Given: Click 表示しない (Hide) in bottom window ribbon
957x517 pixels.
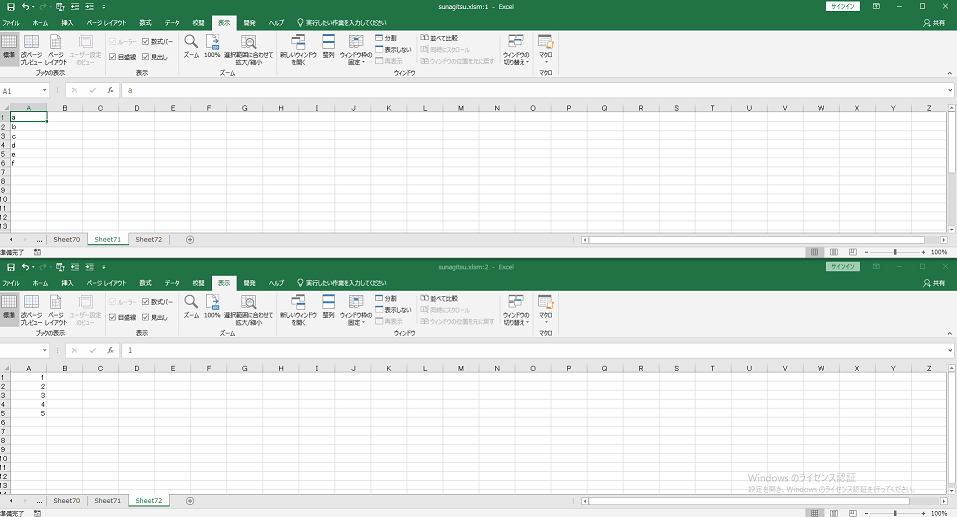Looking at the screenshot, I should pyautogui.click(x=394, y=310).
